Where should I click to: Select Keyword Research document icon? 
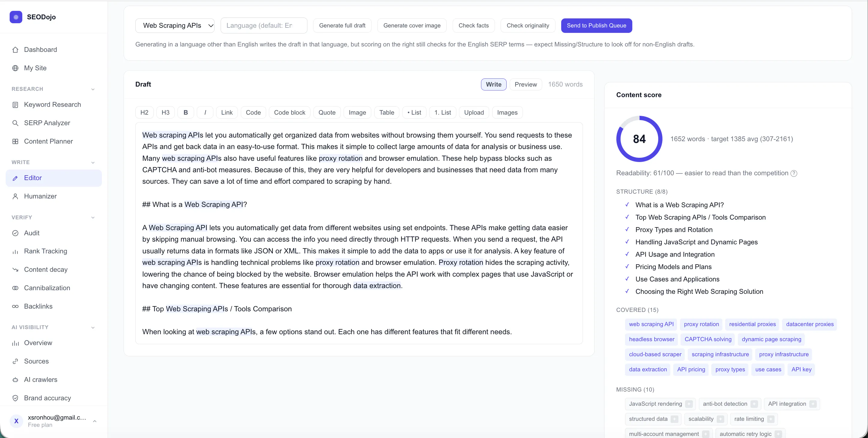tap(15, 105)
